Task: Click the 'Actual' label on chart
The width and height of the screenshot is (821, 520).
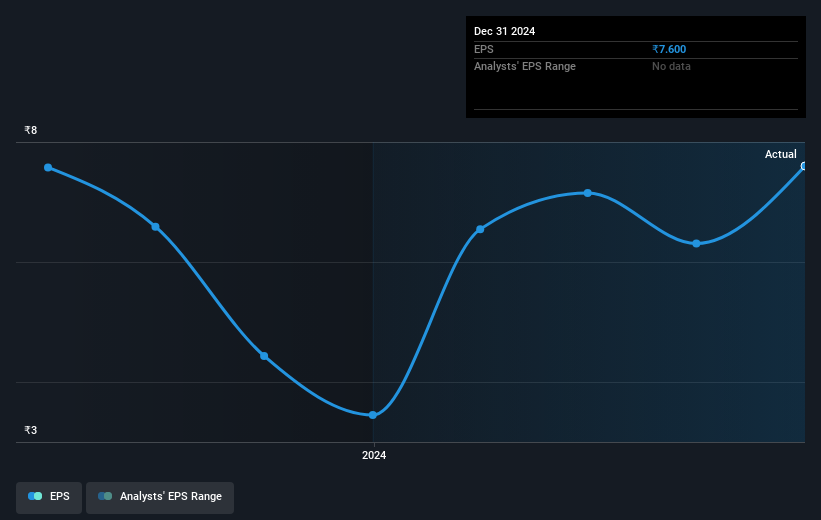Action: pos(781,154)
